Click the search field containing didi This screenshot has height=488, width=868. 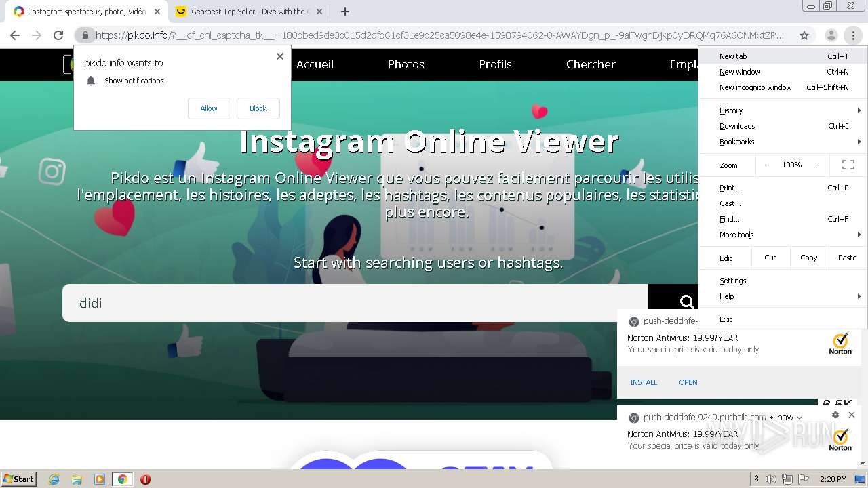pyautogui.click(x=355, y=303)
